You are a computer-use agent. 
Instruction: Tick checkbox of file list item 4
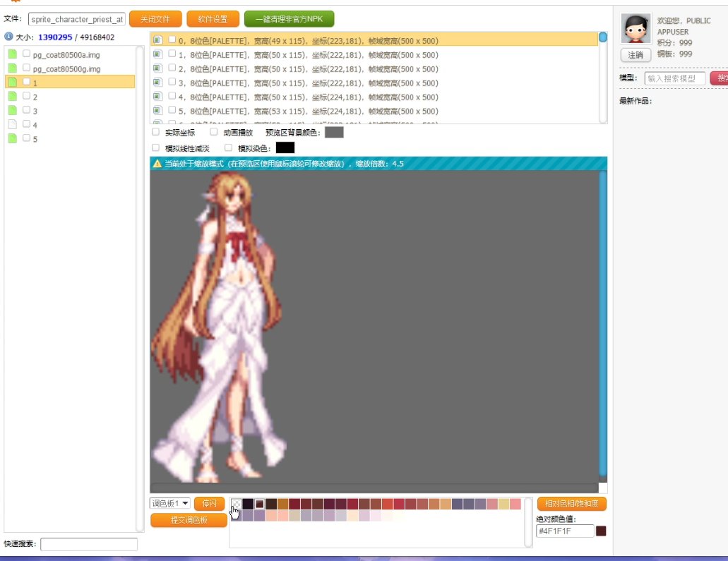(26, 123)
